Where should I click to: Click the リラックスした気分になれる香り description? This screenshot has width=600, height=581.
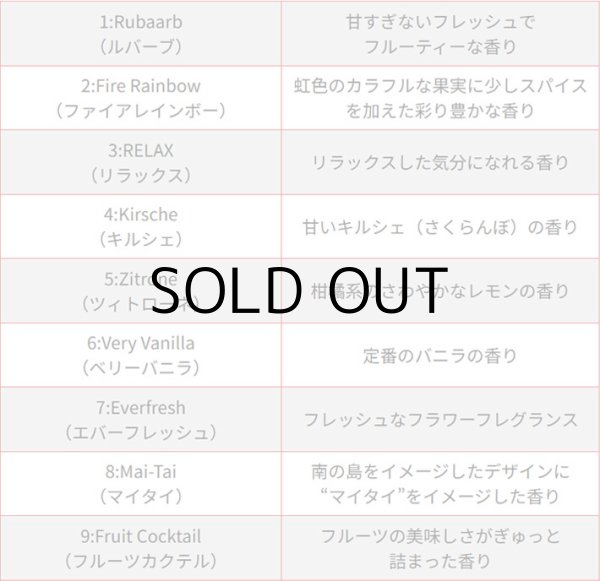pyautogui.click(x=440, y=162)
